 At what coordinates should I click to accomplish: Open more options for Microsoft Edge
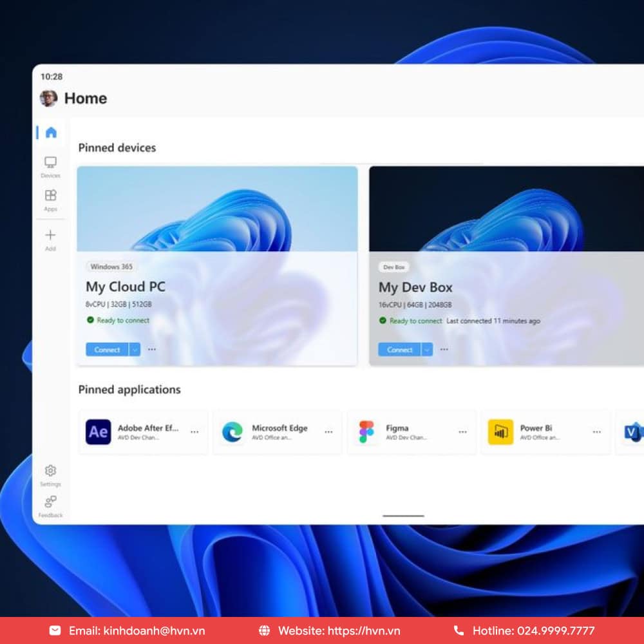point(328,432)
